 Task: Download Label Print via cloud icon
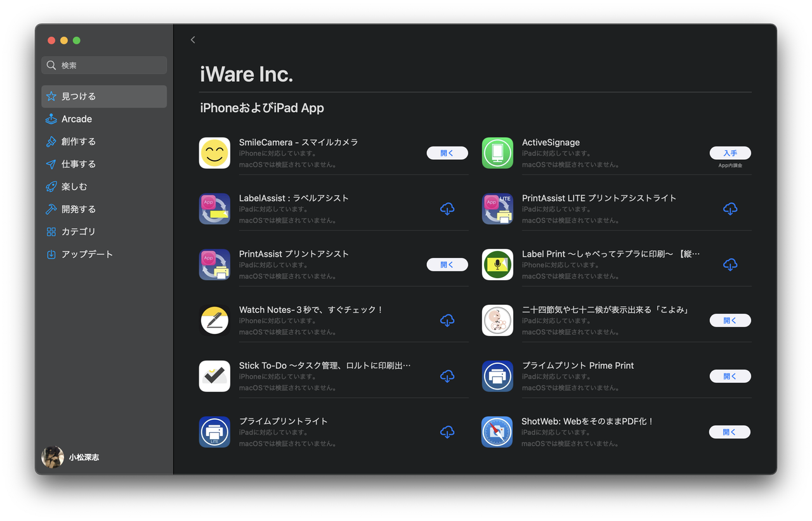[730, 264]
